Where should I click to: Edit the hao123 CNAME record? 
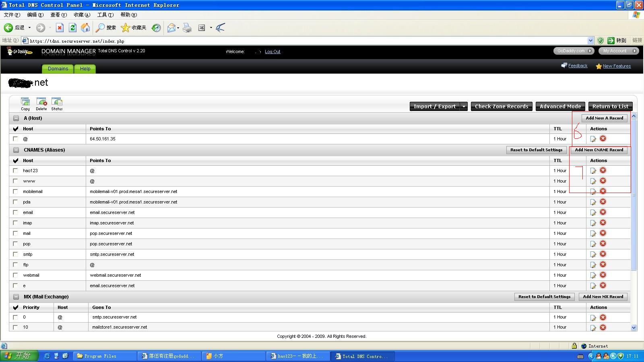593,171
